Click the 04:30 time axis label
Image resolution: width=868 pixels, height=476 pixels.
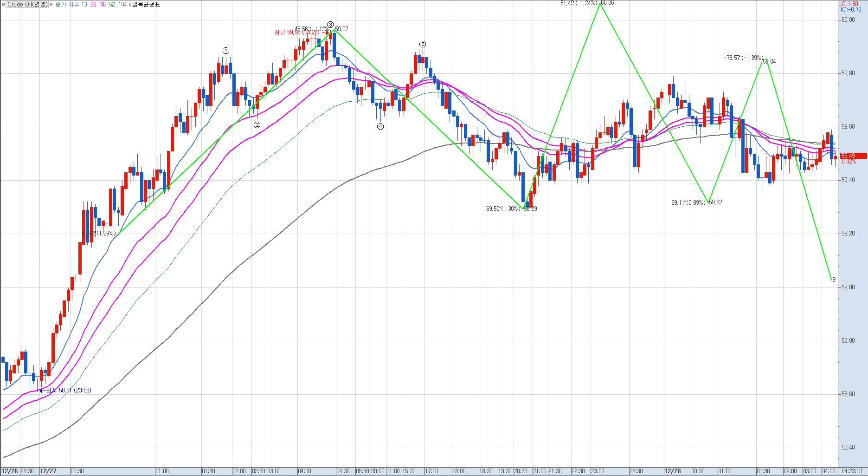click(344, 471)
